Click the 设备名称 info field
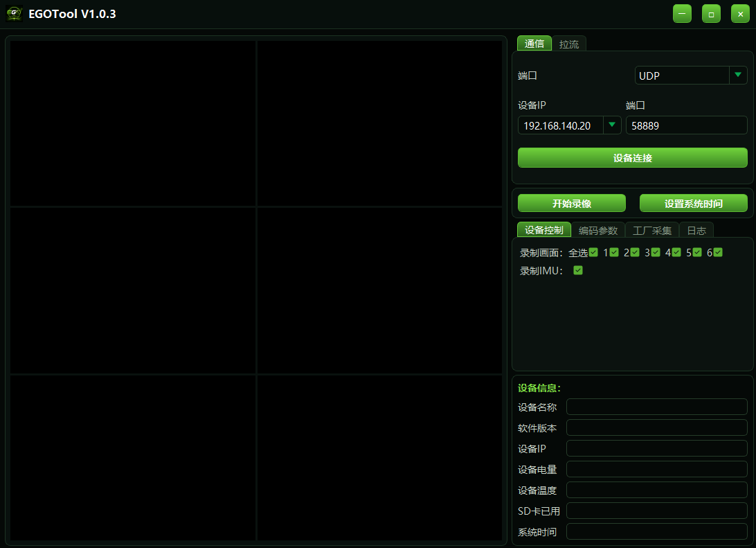Viewport: 756px width, 548px height. [657, 407]
